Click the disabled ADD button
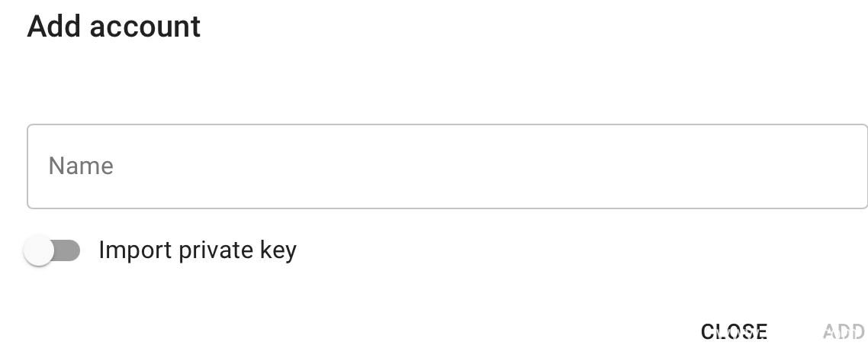Viewport: 868px width, 352px height. point(843,331)
